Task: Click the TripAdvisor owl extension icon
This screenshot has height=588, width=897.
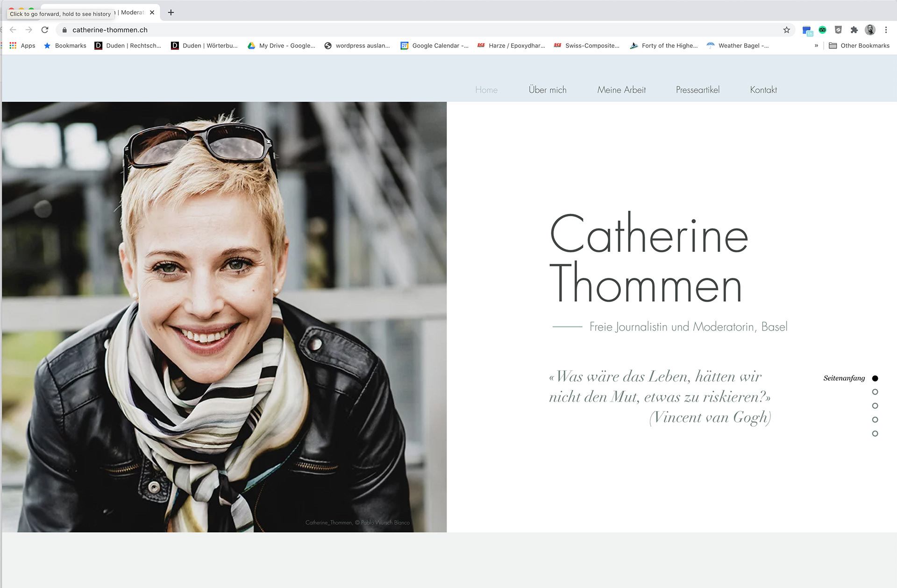Action: point(823,30)
